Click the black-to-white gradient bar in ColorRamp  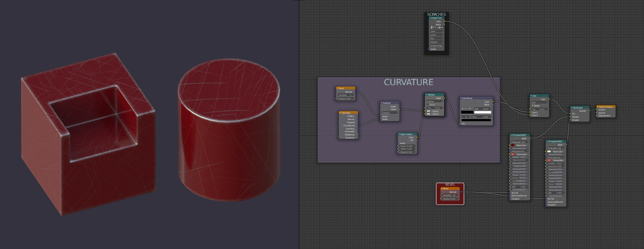point(476,112)
